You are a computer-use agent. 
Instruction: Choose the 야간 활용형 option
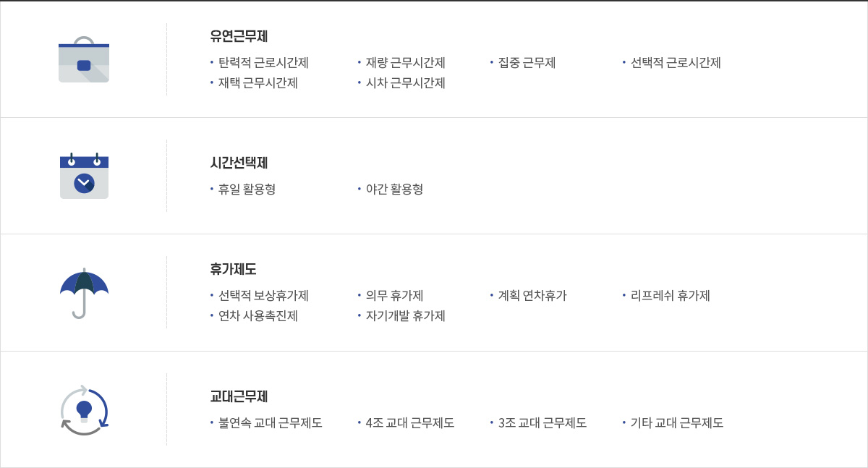click(394, 190)
